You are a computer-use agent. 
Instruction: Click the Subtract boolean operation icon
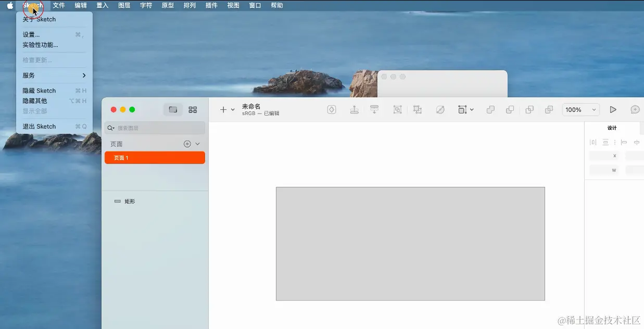[x=510, y=109]
